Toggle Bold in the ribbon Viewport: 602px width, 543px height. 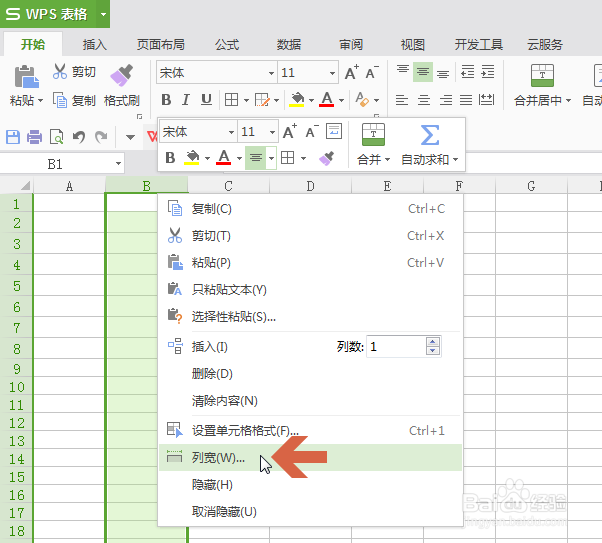pos(166,100)
